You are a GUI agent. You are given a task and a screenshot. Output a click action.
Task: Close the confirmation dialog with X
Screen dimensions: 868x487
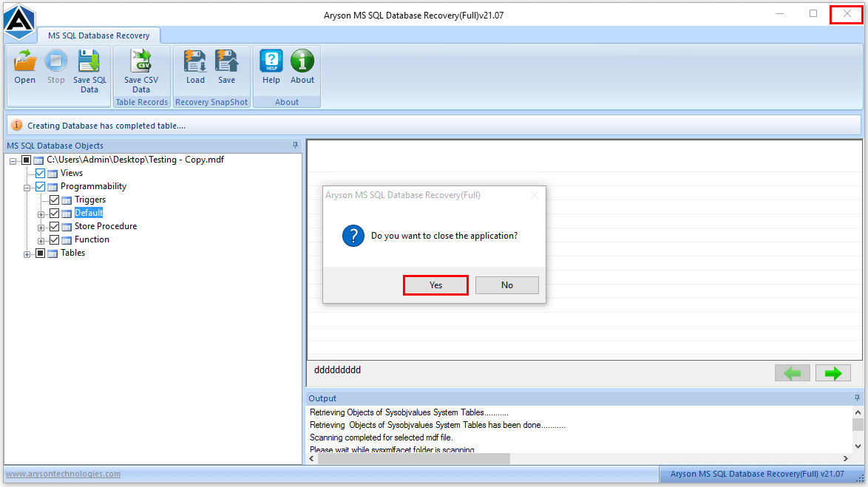coord(535,195)
